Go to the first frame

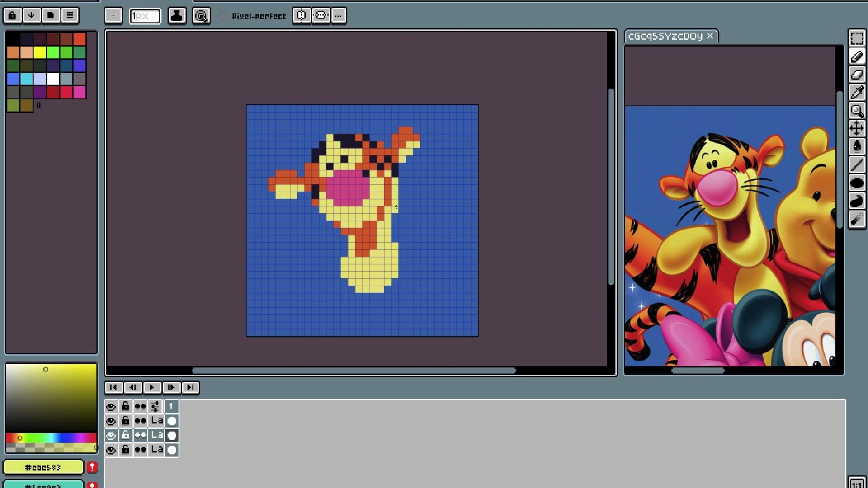[x=113, y=388]
